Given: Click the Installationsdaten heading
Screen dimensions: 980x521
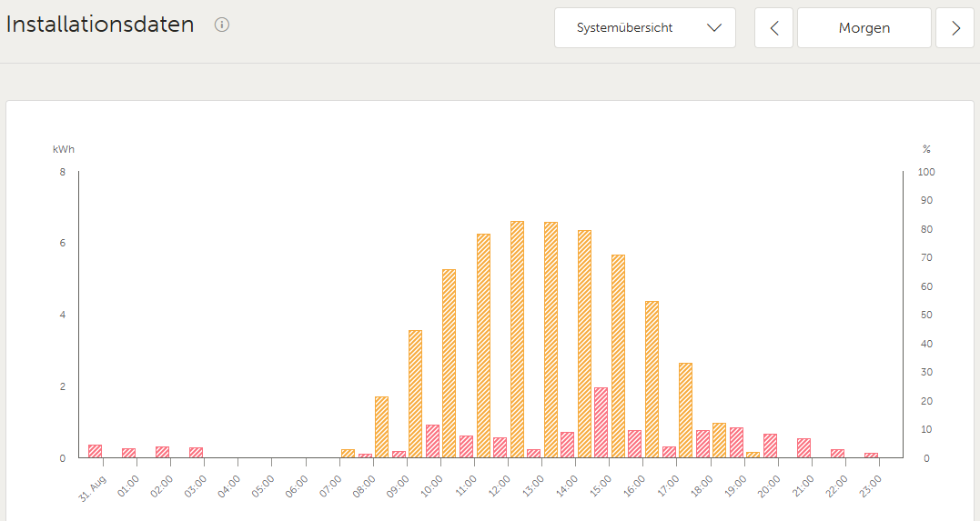Looking at the screenshot, I should pos(100,25).
